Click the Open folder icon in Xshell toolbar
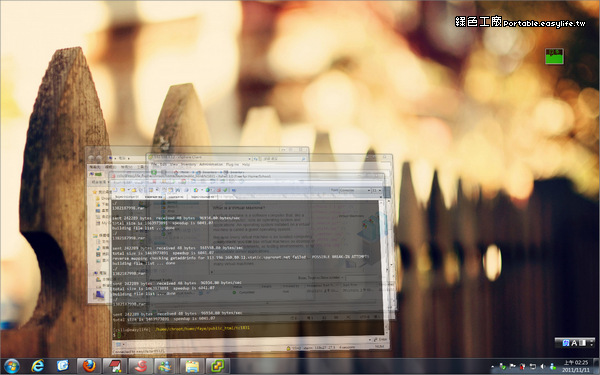The height and width of the screenshot is (375, 600). coord(122,190)
